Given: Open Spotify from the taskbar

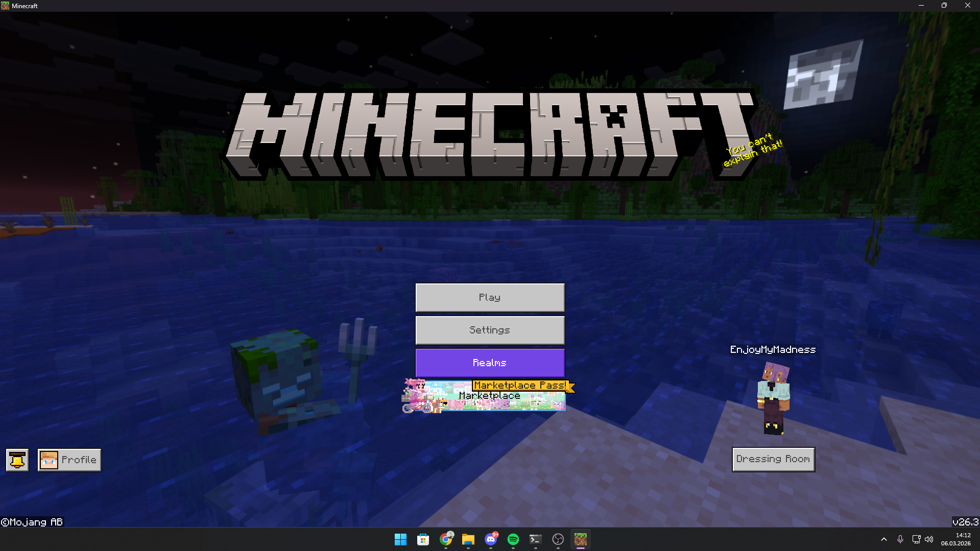Looking at the screenshot, I should tap(513, 539).
